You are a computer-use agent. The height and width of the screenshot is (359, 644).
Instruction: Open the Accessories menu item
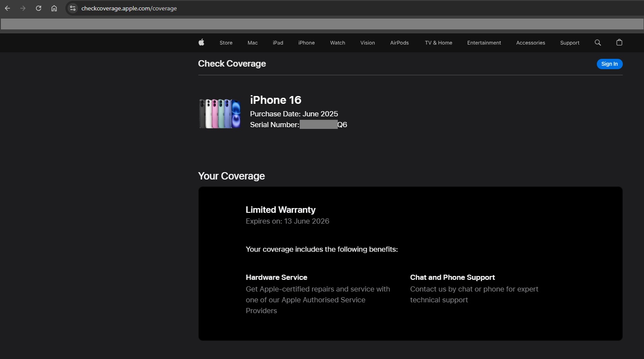click(531, 43)
